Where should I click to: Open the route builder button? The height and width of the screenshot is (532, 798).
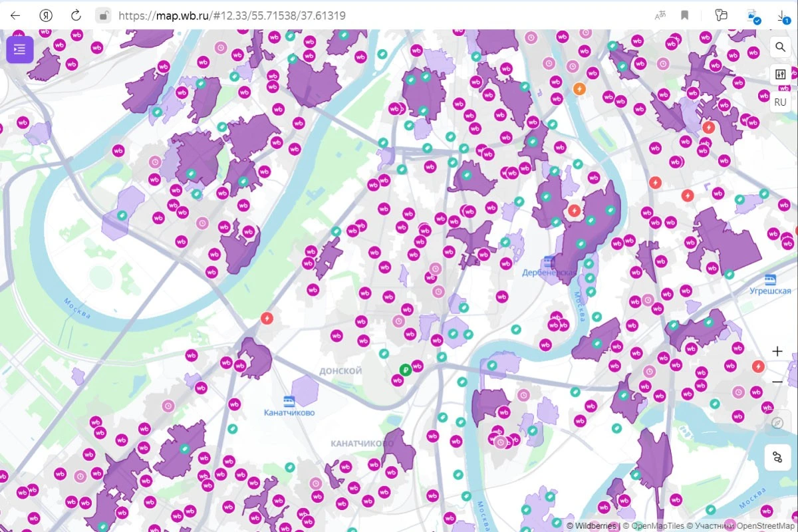coord(777,458)
